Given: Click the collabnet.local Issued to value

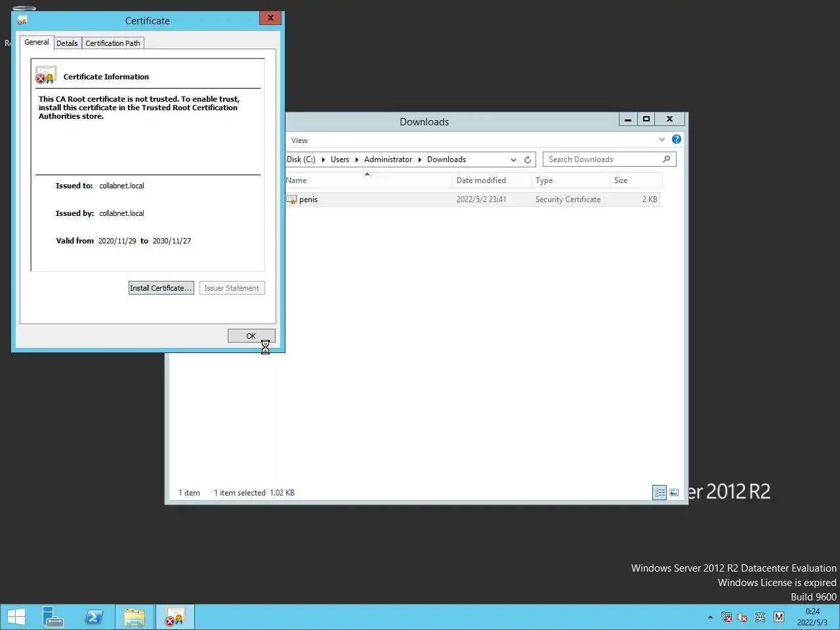Looking at the screenshot, I should (121, 186).
